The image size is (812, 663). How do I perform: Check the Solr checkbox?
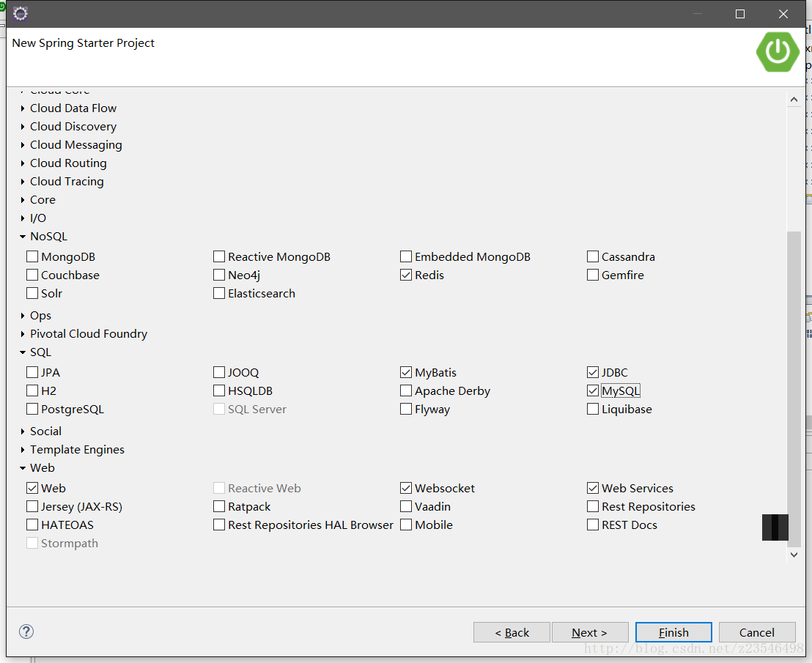coord(33,294)
